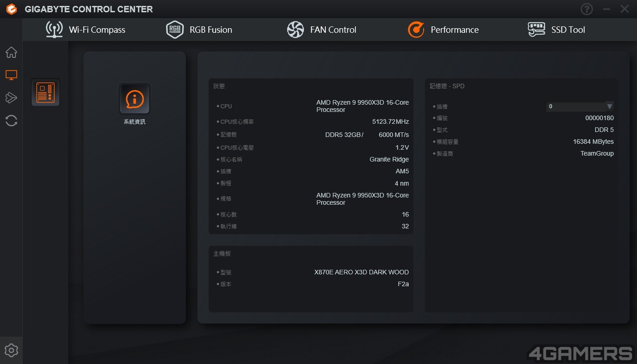This screenshot has height=364, width=637.
Task: Click the socket value AM5
Action: click(402, 171)
